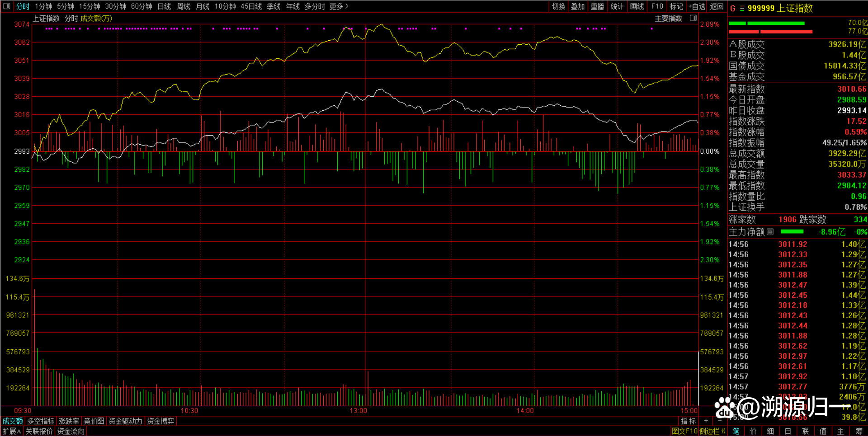Select the 涨跌率 sub-chart tab
Viewport: 868px width, 437px height.
click(x=69, y=421)
